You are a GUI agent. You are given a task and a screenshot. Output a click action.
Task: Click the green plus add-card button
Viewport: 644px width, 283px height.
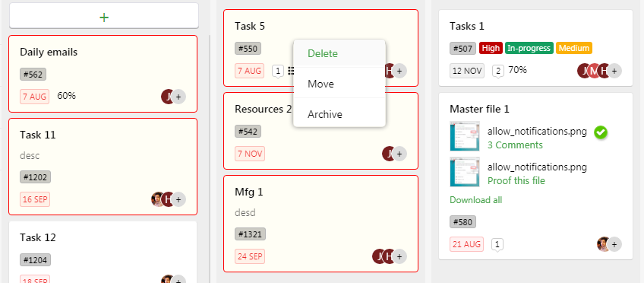[104, 17]
